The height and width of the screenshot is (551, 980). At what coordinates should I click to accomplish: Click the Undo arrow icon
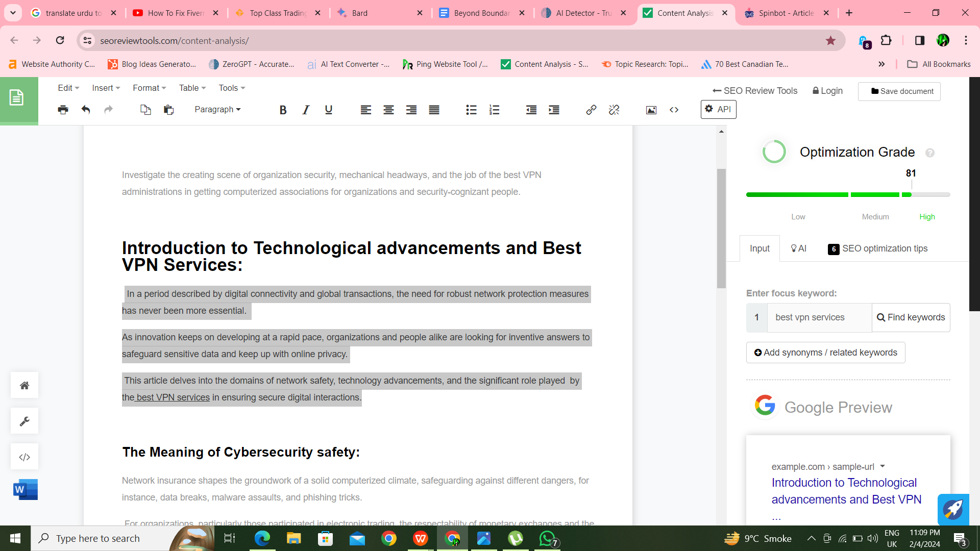[x=86, y=110]
